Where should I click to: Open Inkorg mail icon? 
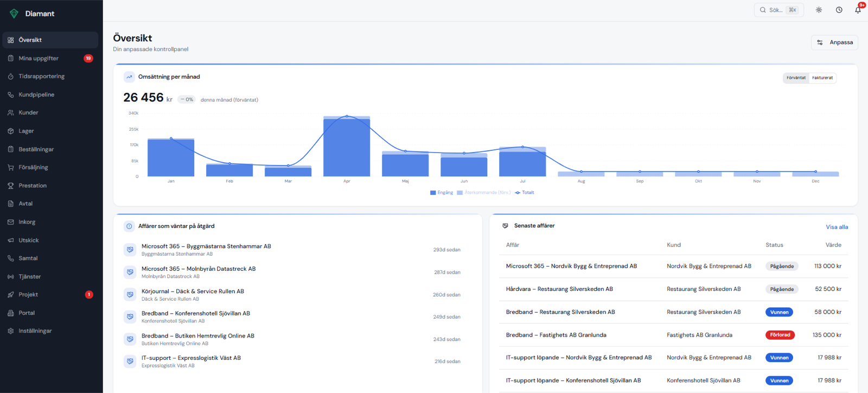10,222
